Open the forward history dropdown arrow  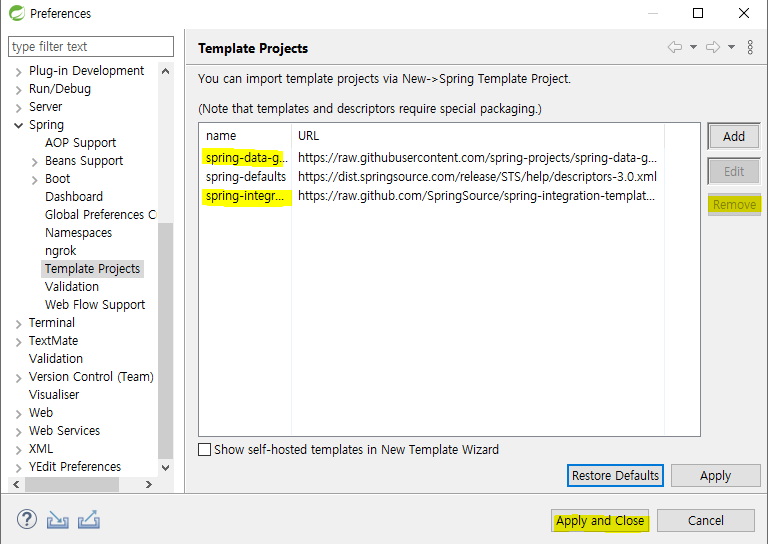(x=731, y=47)
